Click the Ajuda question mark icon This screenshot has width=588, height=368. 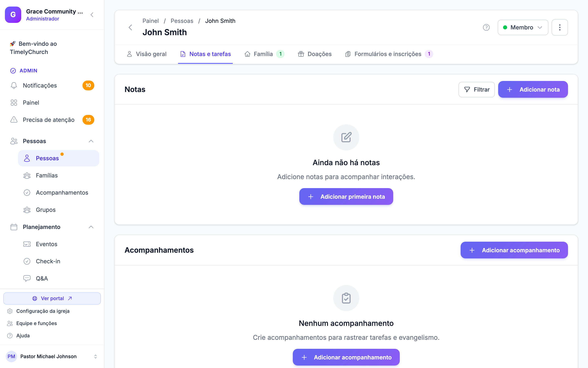[10, 336]
